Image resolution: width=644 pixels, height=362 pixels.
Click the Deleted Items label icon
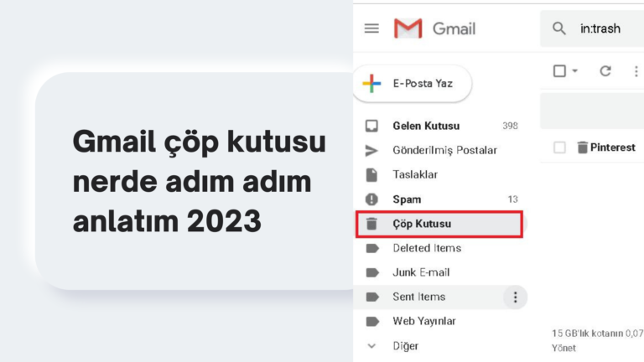[x=372, y=248]
